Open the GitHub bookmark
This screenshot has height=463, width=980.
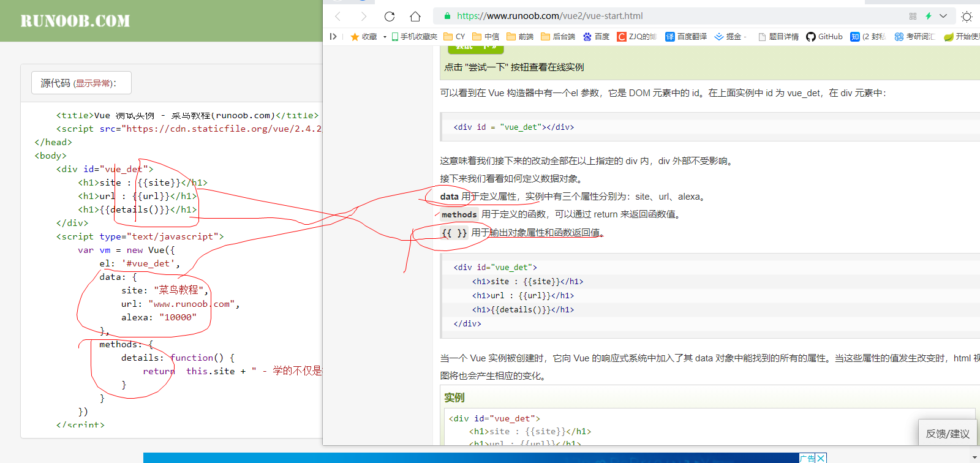click(824, 37)
